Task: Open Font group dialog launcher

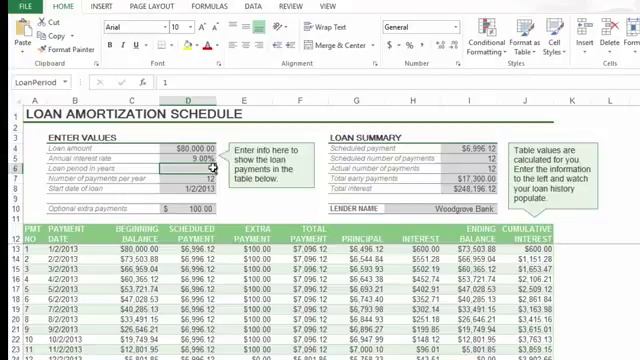Action: [x=219, y=64]
